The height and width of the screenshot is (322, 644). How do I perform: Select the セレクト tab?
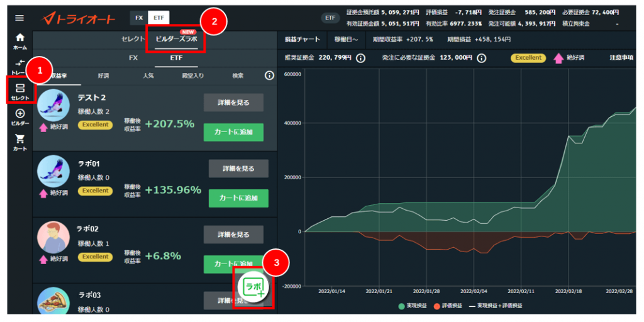[133, 39]
